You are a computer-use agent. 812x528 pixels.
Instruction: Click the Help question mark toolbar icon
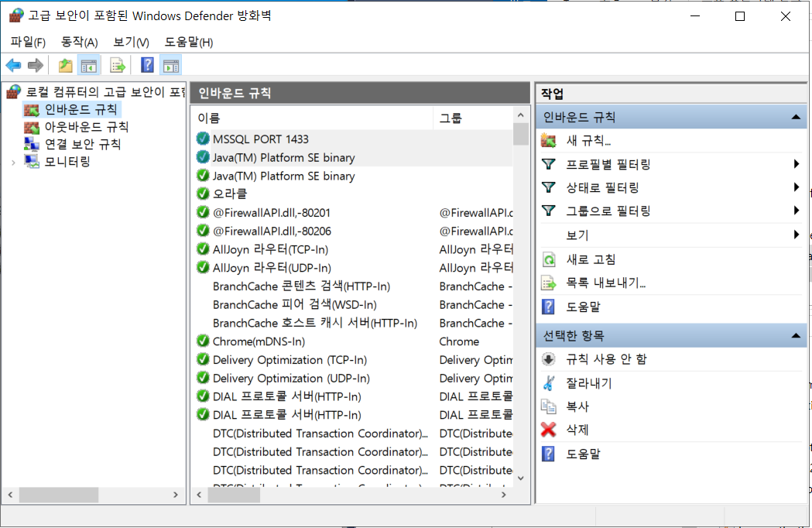148,65
